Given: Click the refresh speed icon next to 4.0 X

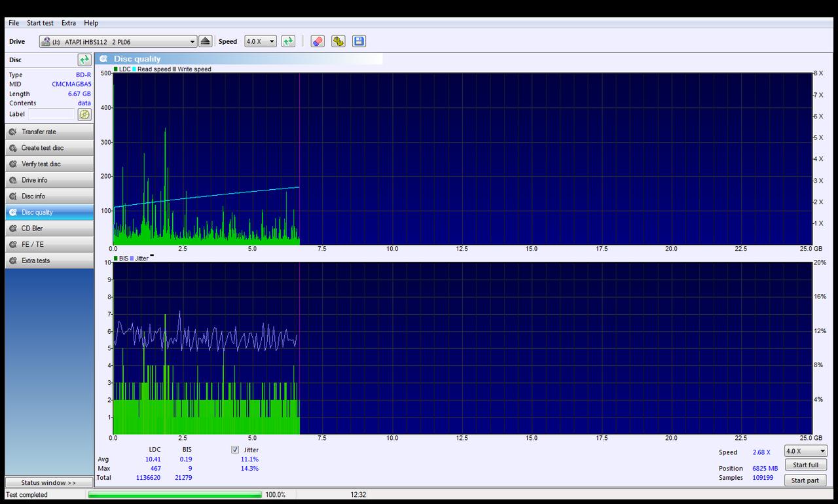Looking at the screenshot, I should pos(288,41).
